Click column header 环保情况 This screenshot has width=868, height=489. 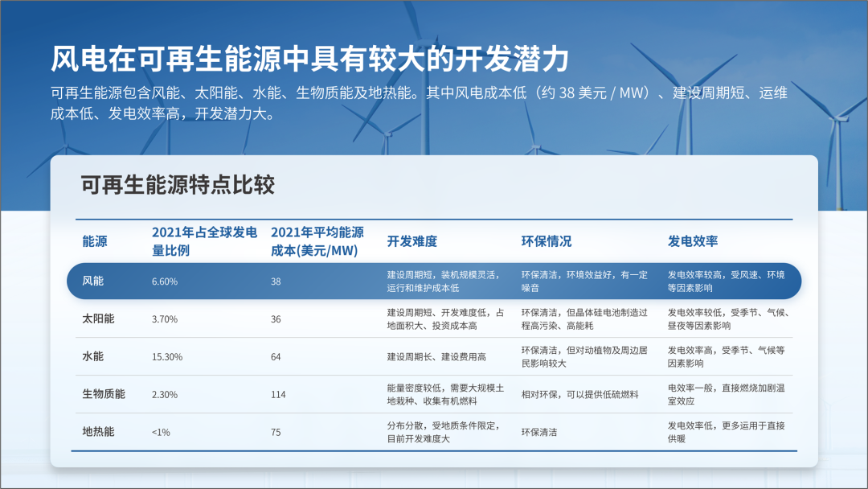(547, 241)
